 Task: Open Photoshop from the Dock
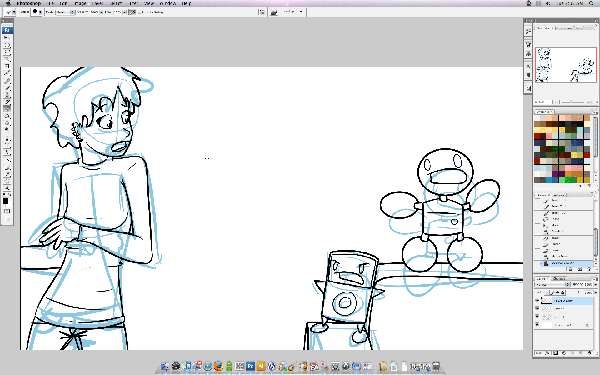click(x=250, y=367)
